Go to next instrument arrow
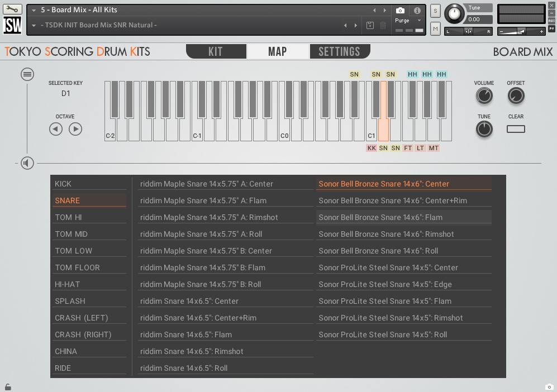 [x=385, y=10]
